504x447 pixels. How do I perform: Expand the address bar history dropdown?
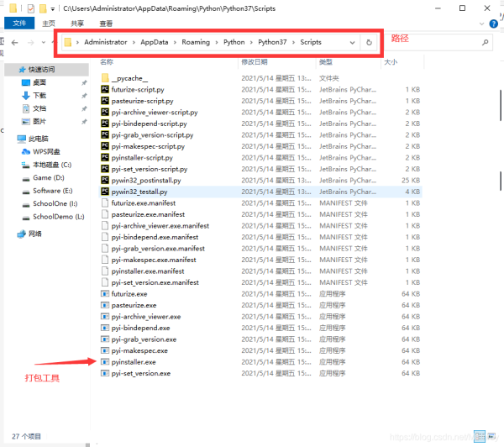coord(352,43)
